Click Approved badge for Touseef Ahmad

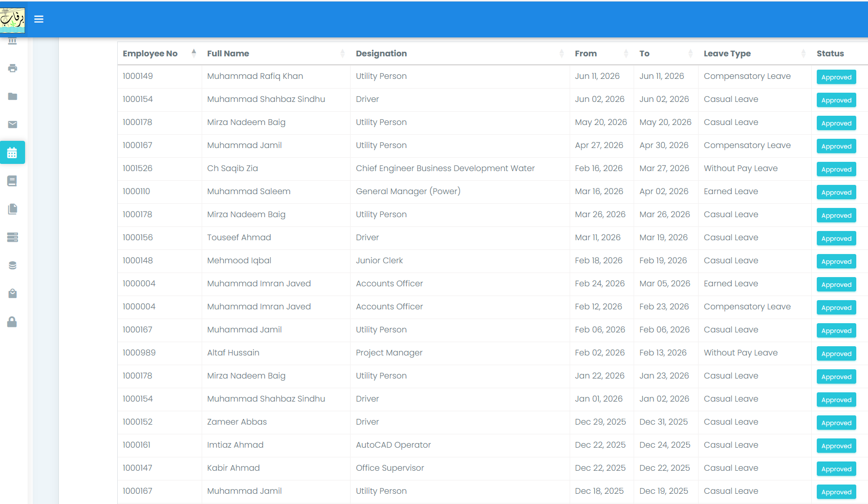[x=836, y=239]
